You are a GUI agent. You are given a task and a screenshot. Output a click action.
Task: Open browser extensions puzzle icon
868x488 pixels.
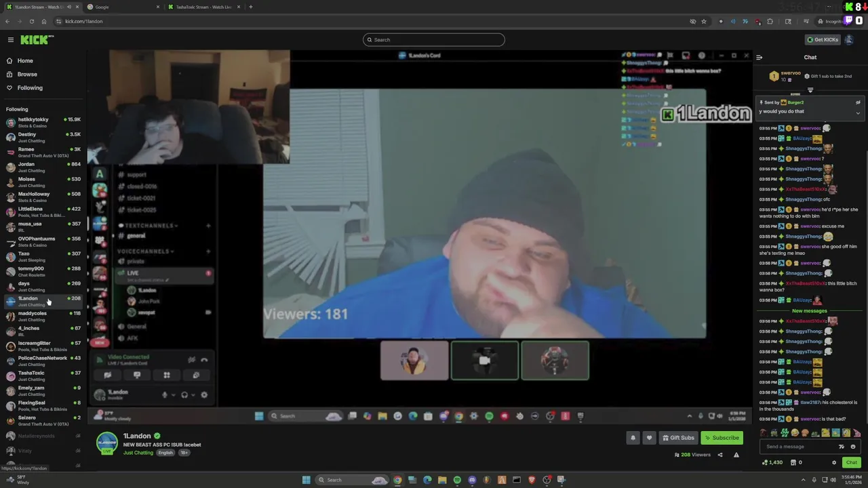pyautogui.click(x=770, y=21)
